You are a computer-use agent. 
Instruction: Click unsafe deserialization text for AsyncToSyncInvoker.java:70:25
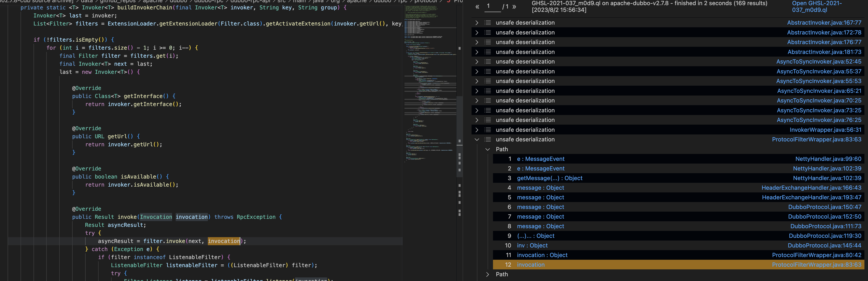525,100
